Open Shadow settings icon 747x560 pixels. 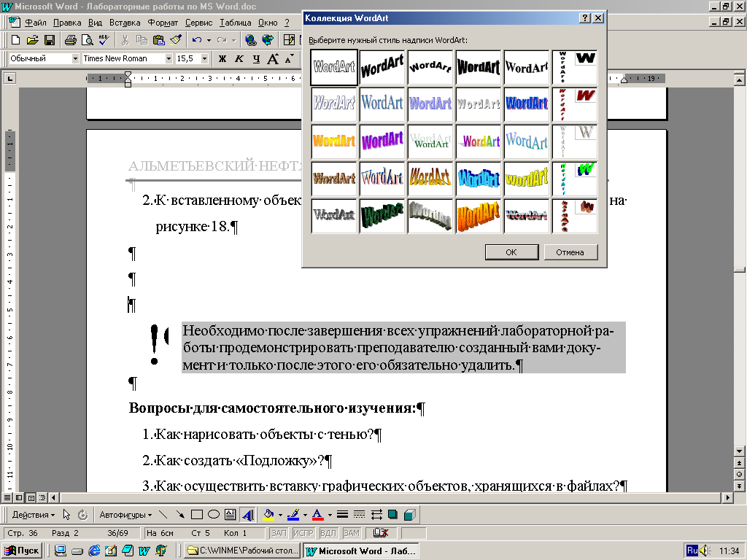[x=393, y=515]
